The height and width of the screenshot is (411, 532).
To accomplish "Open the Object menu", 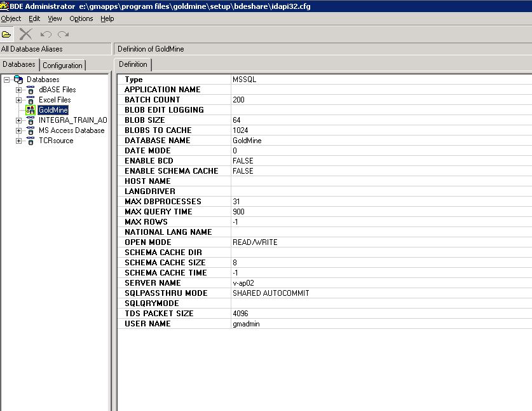I will (11, 18).
